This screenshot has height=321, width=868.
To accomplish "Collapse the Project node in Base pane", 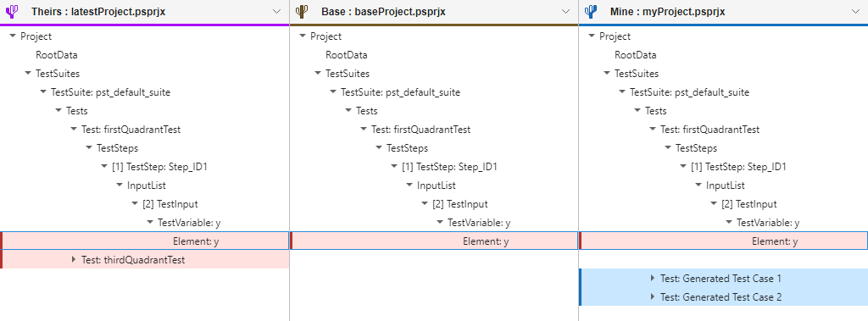I will tap(303, 36).
